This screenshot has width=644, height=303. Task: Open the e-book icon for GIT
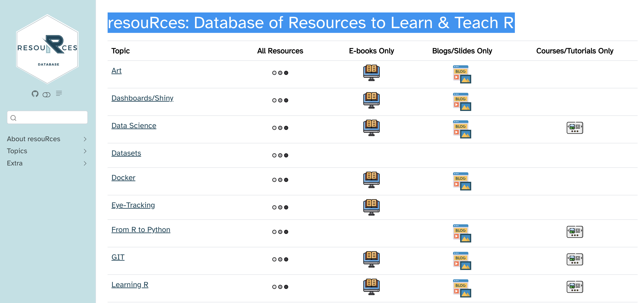click(x=372, y=259)
